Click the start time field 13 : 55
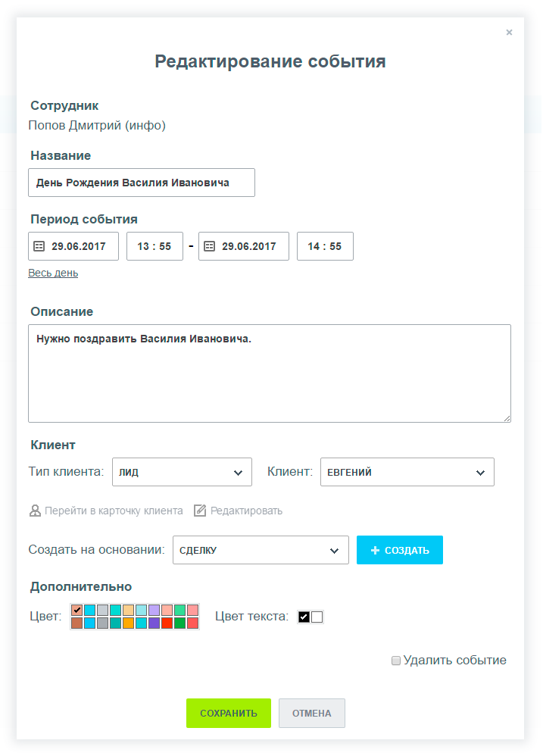Image resolution: width=543 pixels, height=756 pixels. coord(154,246)
